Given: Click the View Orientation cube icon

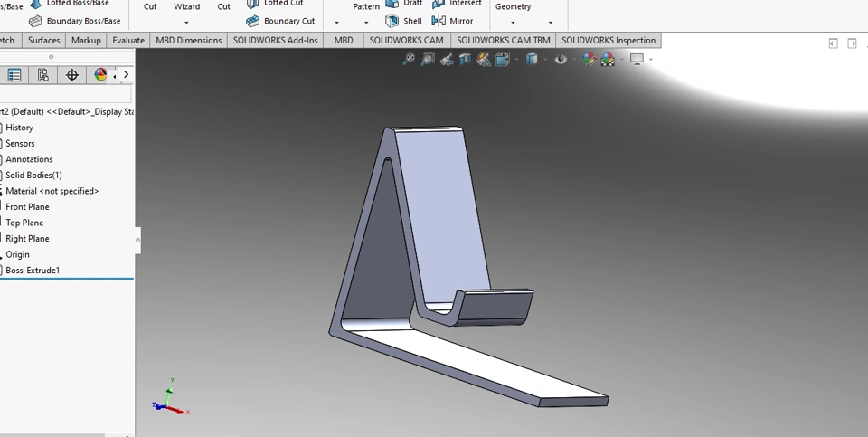Looking at the screenshot, I should [502, 59].
